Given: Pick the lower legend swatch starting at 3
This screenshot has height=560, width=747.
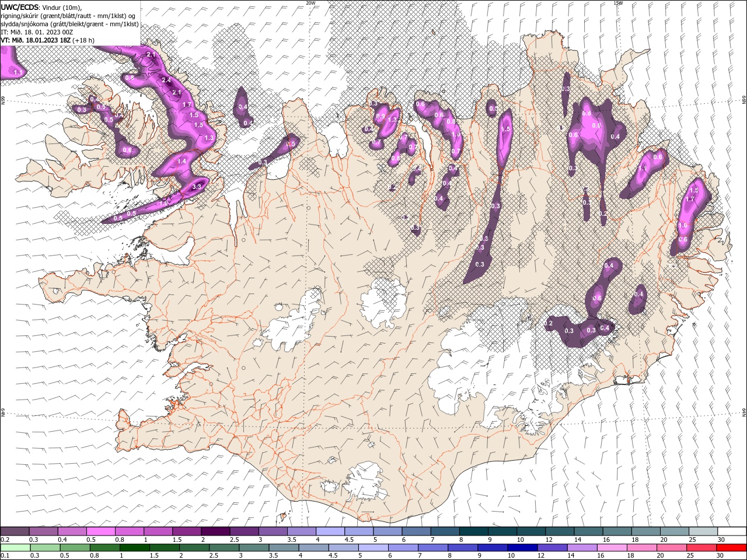Looking at the screenshot, I should pos(253,548).
